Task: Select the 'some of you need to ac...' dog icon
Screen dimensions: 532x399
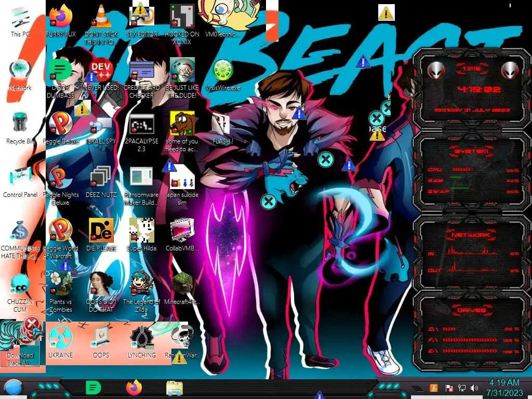Action: pyautogui.click(x=182, y=131)
